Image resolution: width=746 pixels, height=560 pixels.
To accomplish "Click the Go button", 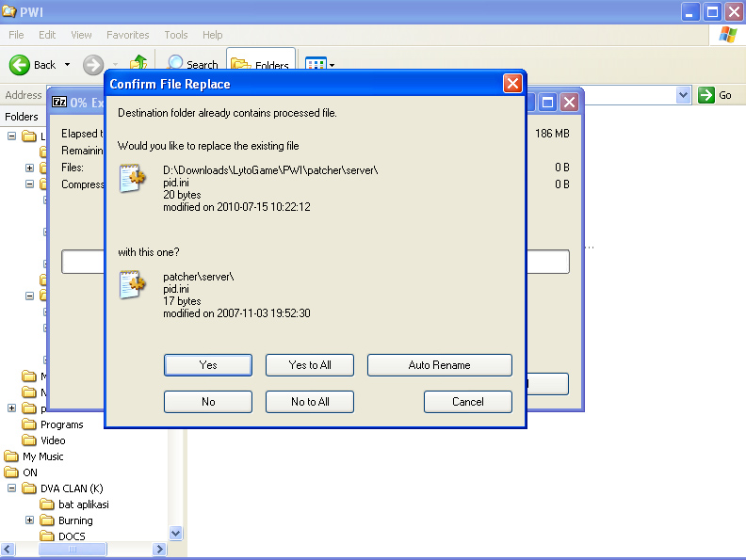I will pyautogui.click(x=715, y=95).
